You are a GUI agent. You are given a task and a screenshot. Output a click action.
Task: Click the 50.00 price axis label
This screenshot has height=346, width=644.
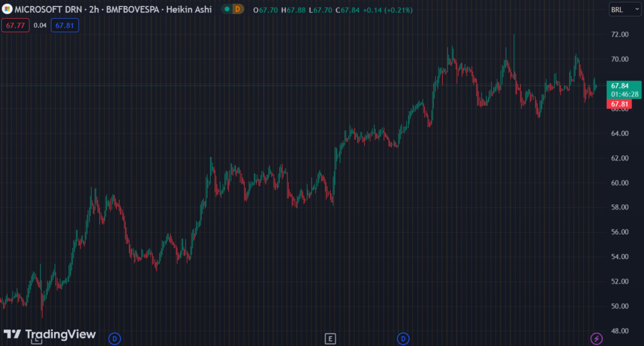619,306
